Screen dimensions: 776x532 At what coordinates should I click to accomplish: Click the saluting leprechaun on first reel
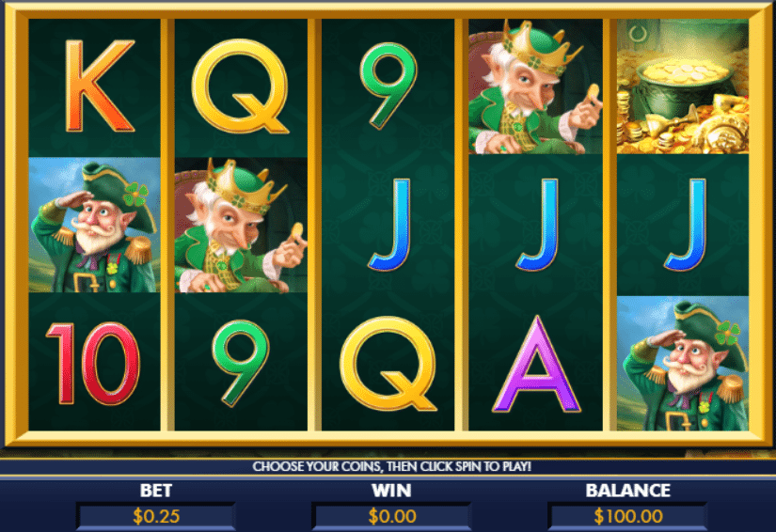click(x=94, y=225)
